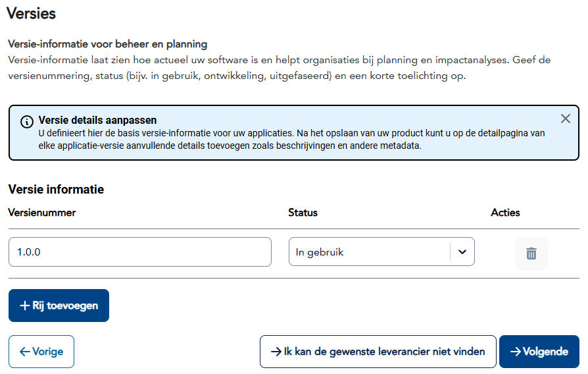This screenshot has width=588, height=374.
Task: Click the plus icon on Rij toevoegen
Action: [25, 306]
